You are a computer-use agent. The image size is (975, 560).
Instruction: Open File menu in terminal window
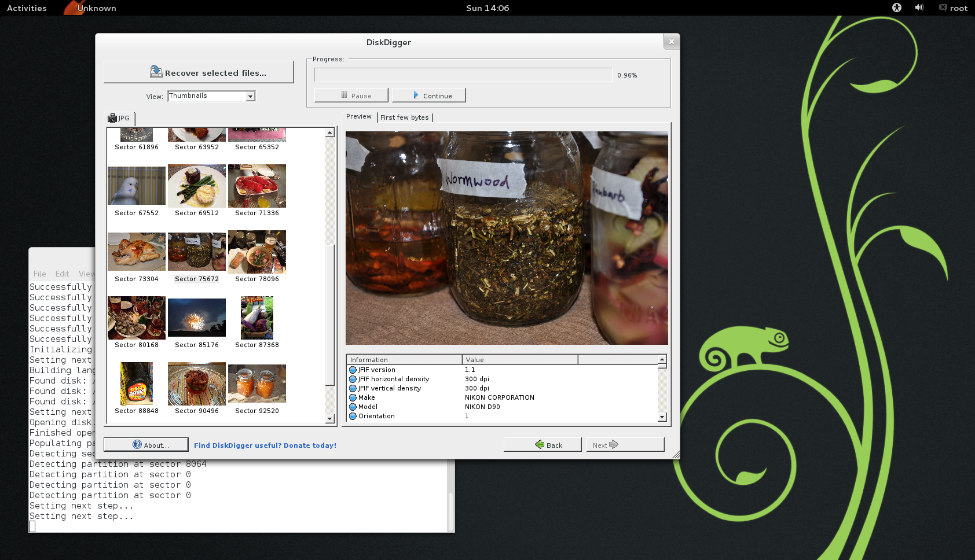click(39, 274)
